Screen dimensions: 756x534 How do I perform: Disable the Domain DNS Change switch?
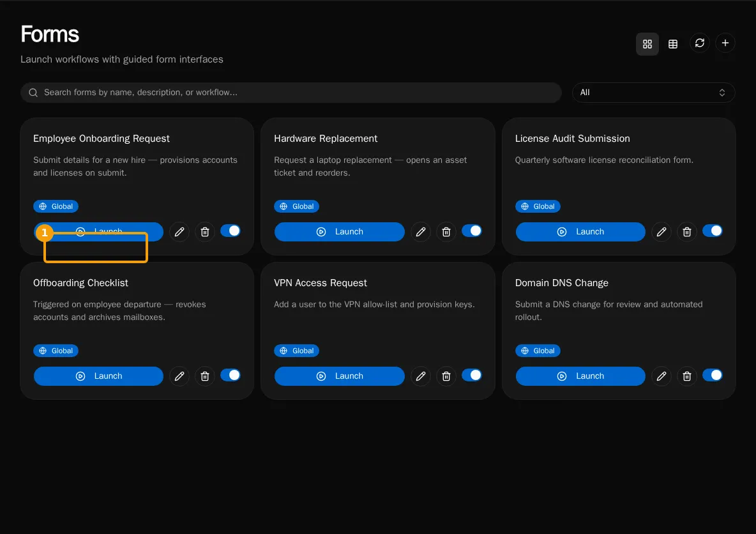pyautogui.click(x=712, y=375)
